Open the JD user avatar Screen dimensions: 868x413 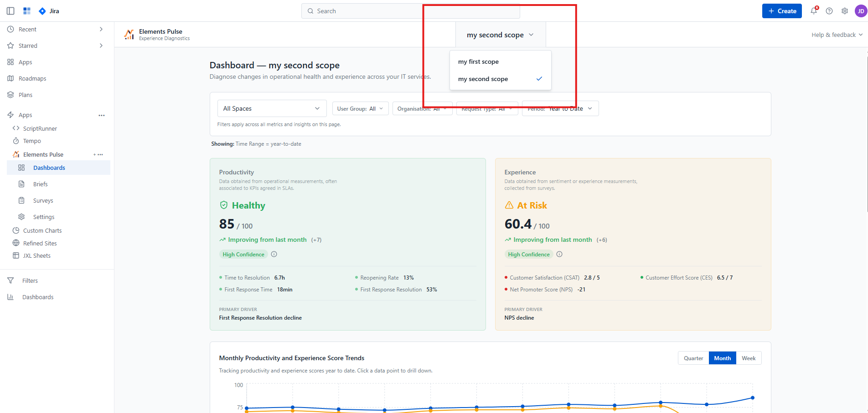[861, 11]
